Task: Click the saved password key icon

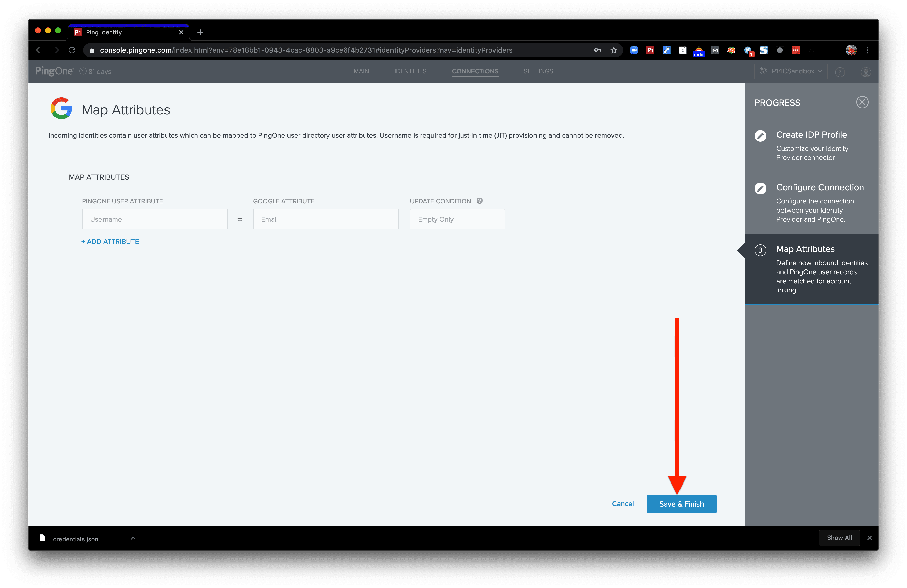Action: [597, 50]
